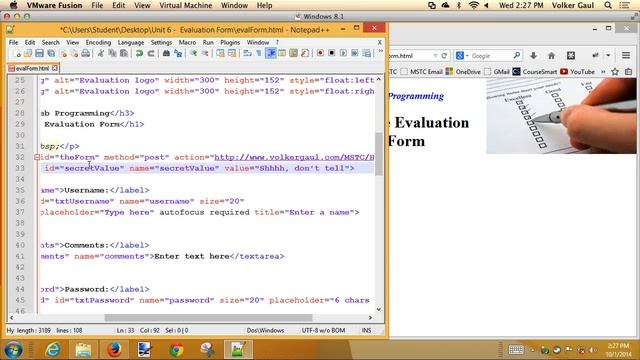Open the CourseSmart bookmark
The image size is (640, 360).
535,72
